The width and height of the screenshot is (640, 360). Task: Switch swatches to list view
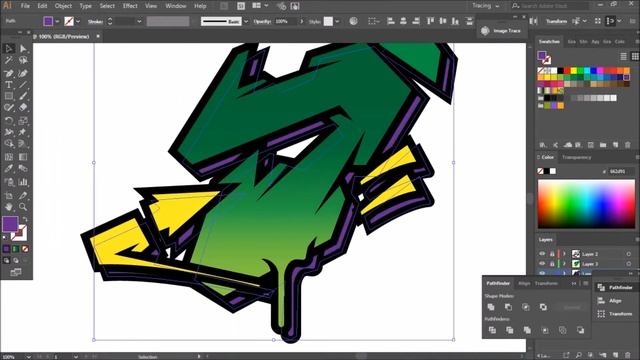623,57
